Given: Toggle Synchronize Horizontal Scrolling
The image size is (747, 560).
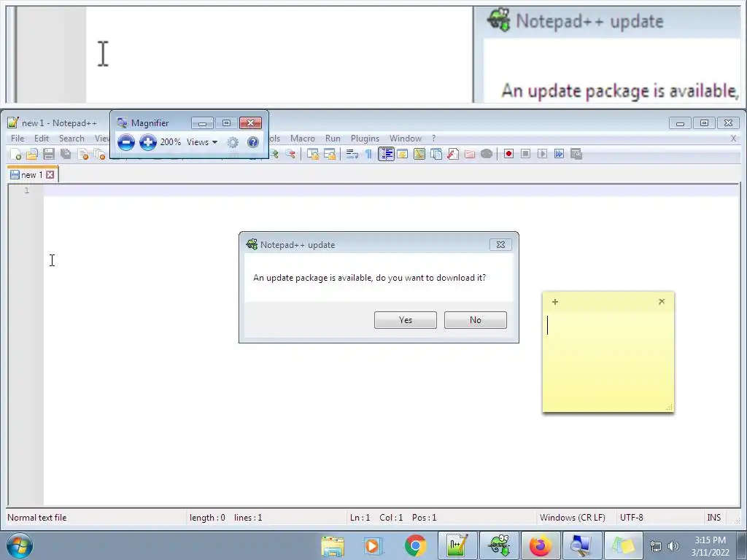Looking at the screenshot, I should click(330, 154).
